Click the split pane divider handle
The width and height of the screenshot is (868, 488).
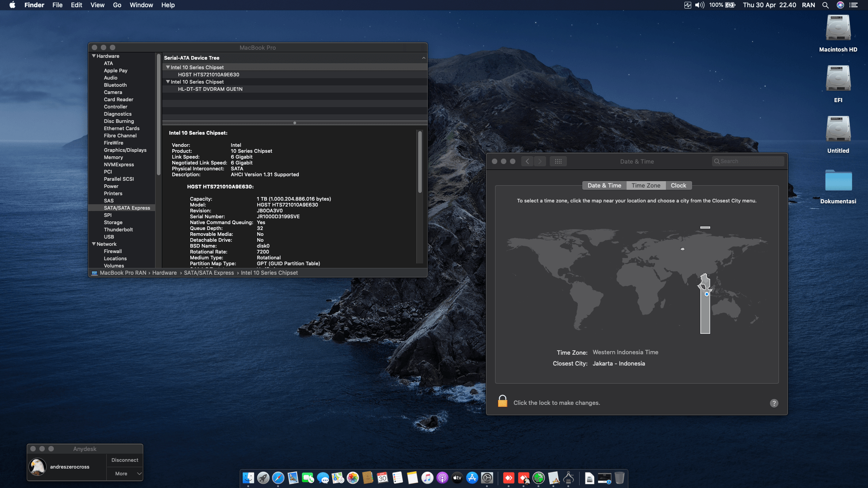click(x=295, y=123)
